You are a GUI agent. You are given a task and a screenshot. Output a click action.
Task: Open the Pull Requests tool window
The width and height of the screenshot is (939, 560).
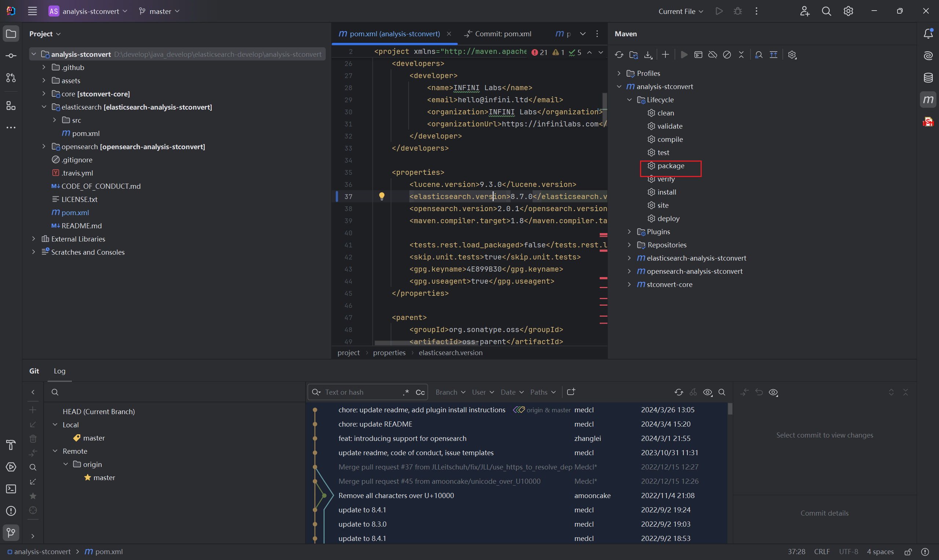11,78
